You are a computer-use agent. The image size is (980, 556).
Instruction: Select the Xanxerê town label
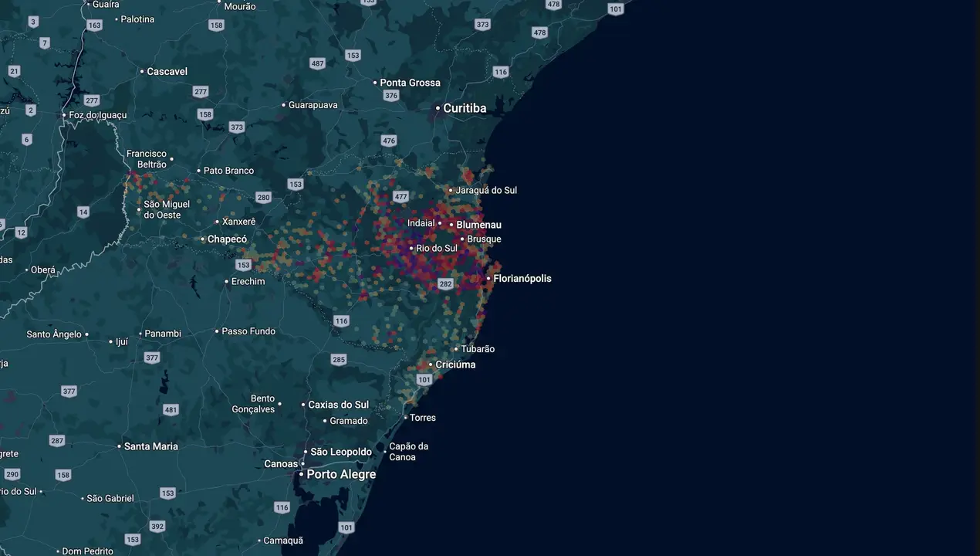[x=238, y=222]
